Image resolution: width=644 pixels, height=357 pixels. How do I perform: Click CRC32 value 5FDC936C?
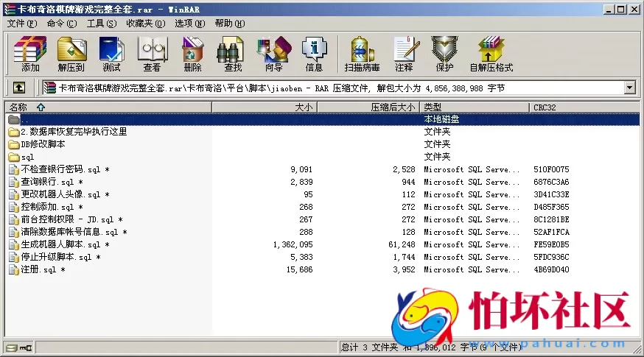551,258
